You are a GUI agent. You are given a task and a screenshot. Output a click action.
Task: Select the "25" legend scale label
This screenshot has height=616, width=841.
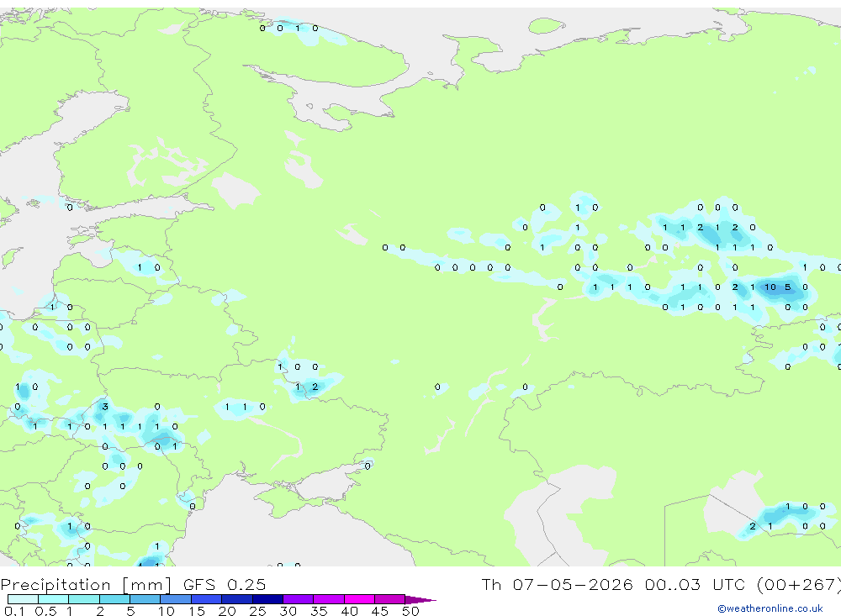click(257, 611)
